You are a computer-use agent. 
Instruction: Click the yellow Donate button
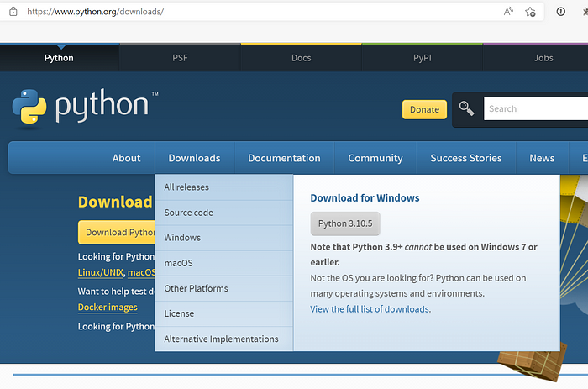(424, 109)
